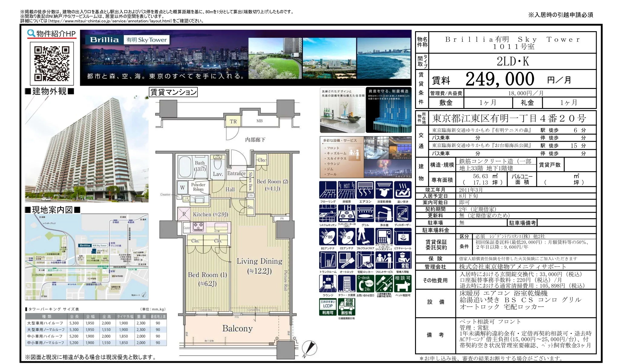Open the システムキッチン system kitchen icon
The height and width of the screenshot is (364, 622).
point(328,214)
